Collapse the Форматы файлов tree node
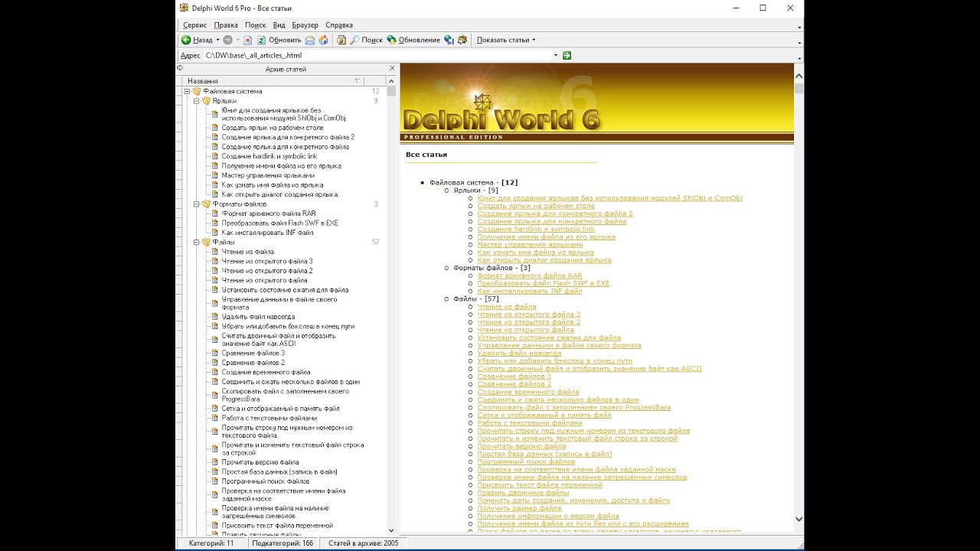This screenshot has width=980, height=551. (196, 204)
